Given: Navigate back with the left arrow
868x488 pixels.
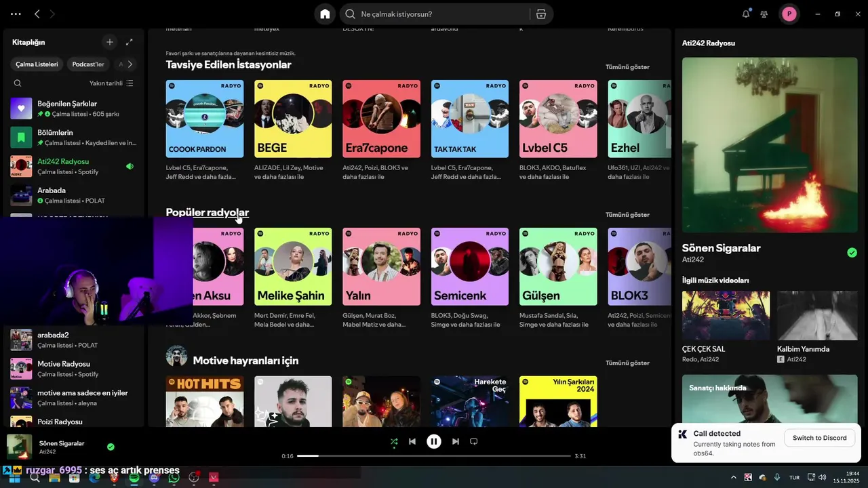Looking at the screenshot, I should (x=37, y=14).
